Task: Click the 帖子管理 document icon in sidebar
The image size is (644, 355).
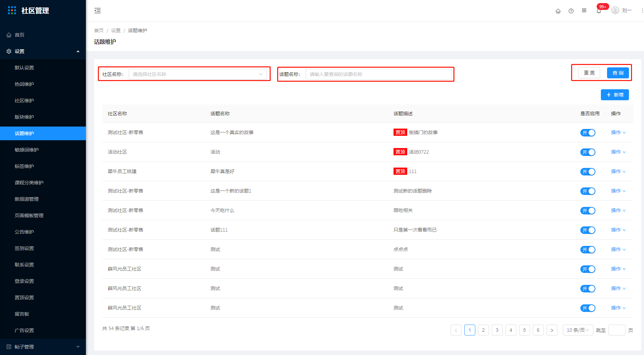Action: (x=9, y=347)
